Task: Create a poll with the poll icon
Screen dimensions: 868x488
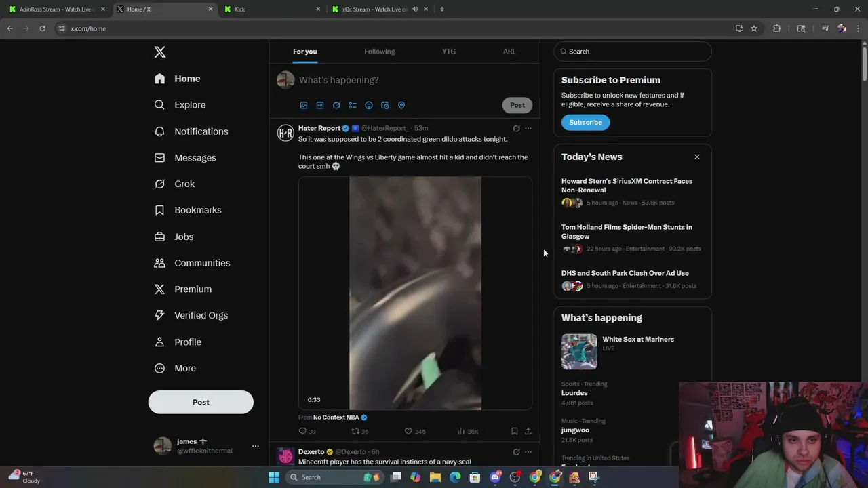Action: tap(353, 105)
